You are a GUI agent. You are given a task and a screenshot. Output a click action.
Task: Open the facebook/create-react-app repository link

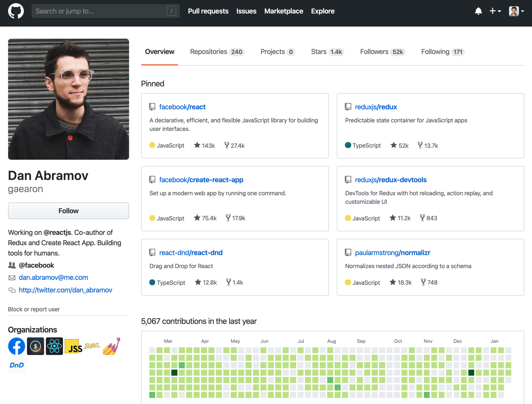(x=201, y=180)
